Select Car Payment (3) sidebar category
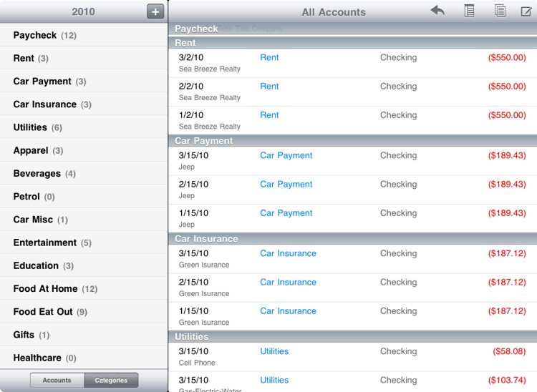537x392 pixels. pos(84,81)
